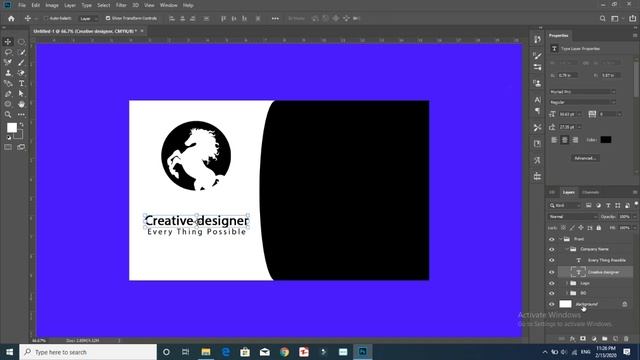Select the Hand tool

[21, 104]
